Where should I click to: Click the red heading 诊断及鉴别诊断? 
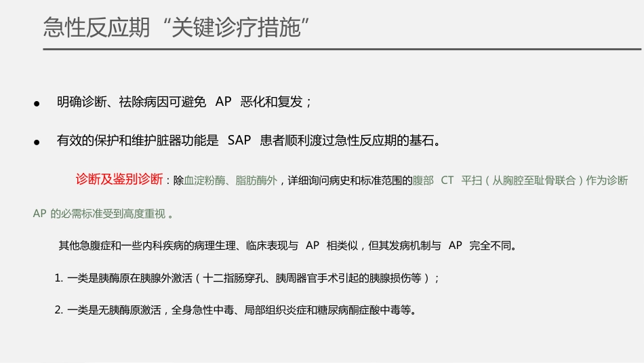pos(119,179)
